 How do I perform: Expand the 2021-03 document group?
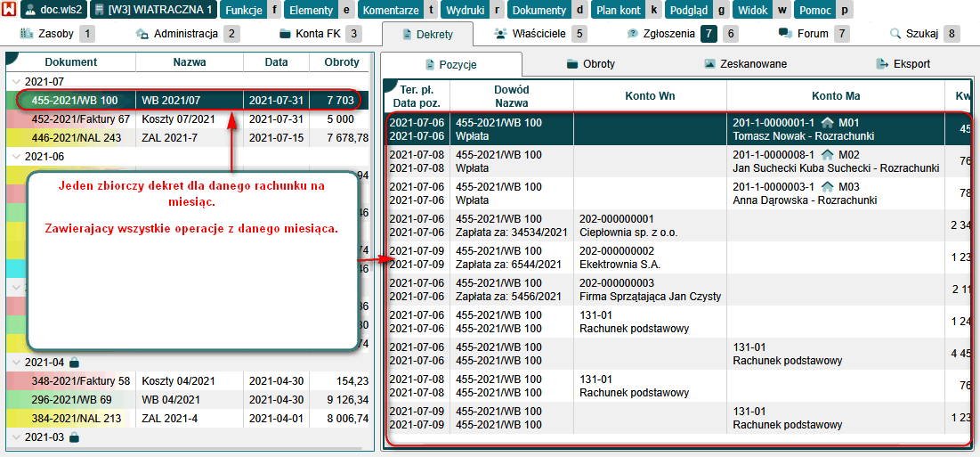tap(15, 437)
